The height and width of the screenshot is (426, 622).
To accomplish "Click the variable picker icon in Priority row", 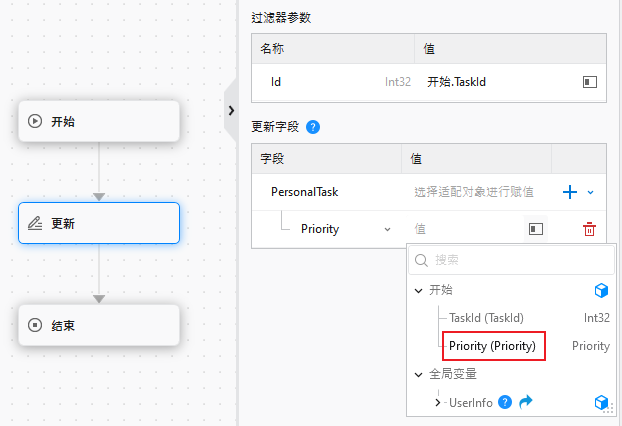I will 536,229.
